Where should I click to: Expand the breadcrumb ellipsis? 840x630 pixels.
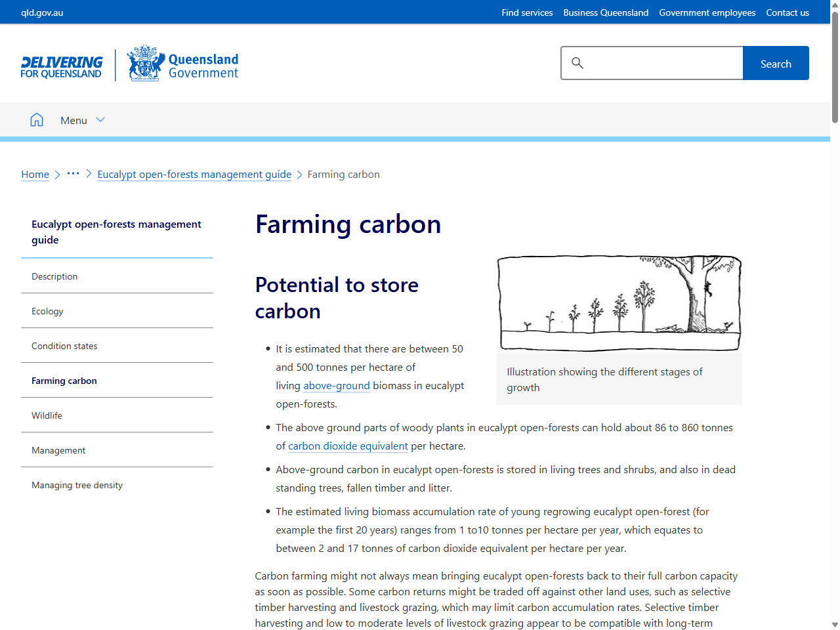click(73, 174)
